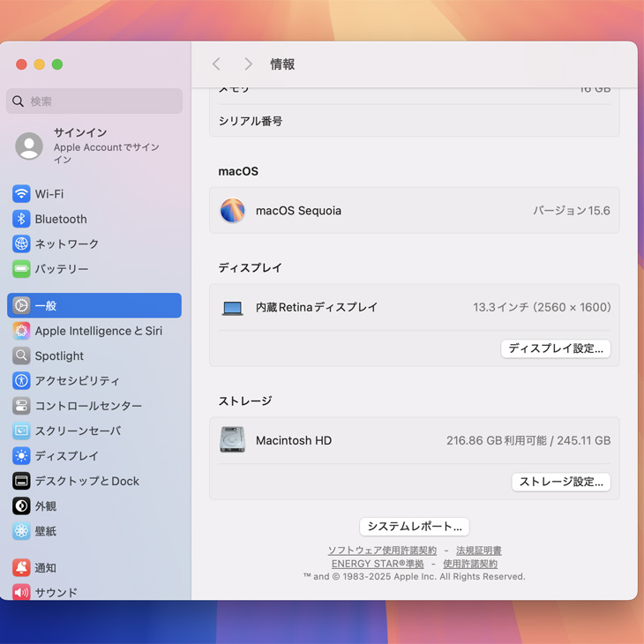This screenshot has width=644, height=644.
Task: Select Apple Intelligence と Siri
Action: [x=98, y=331]
